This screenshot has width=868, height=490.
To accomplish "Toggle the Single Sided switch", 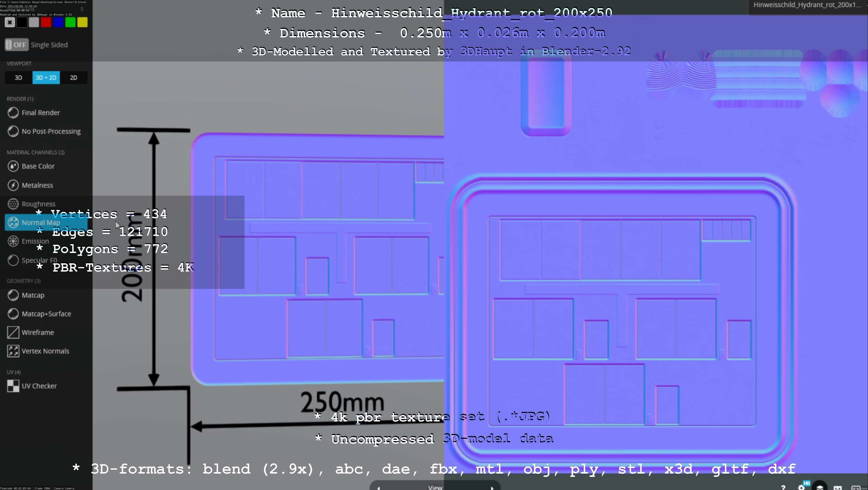I will pyautogui.click(x=16, y=45).
